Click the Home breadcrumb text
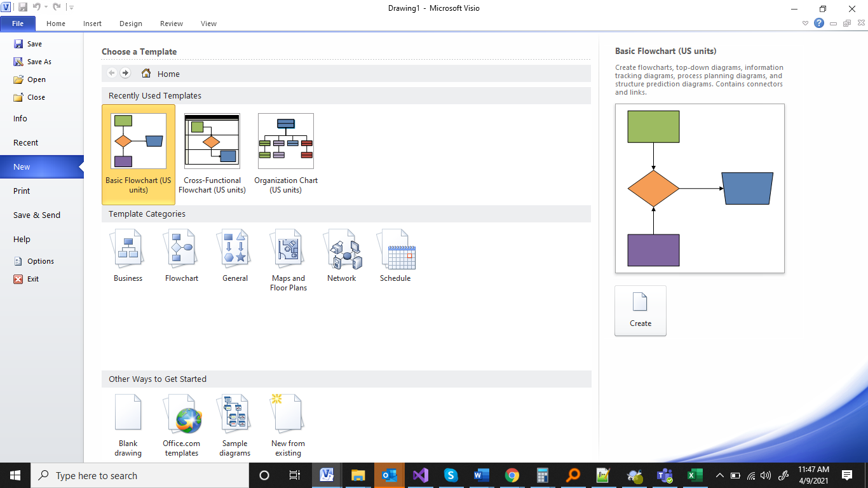 168,74
